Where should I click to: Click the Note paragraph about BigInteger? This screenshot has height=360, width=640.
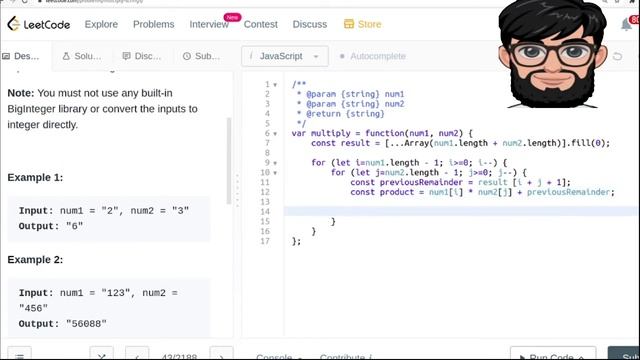(x=102, y=109)
